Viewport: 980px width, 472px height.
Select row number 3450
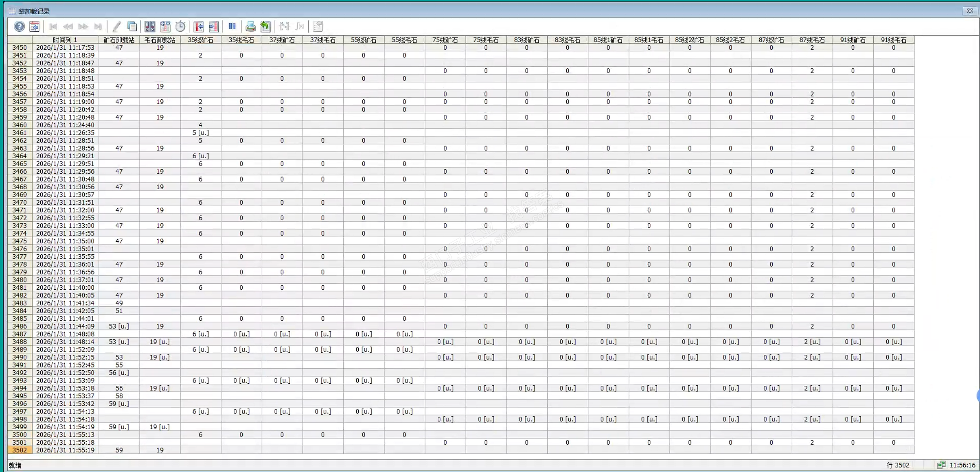20,48
